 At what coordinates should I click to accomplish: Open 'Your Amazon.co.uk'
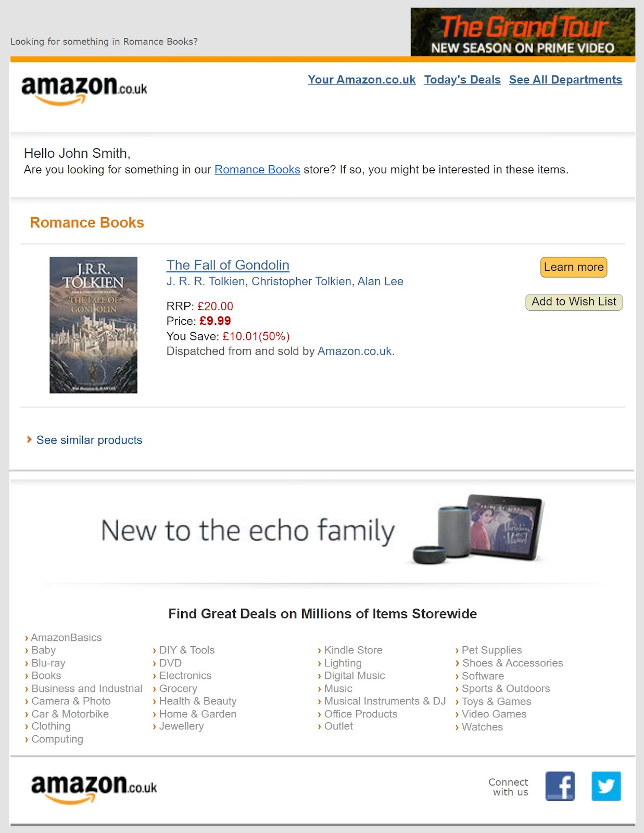[361, 80]
